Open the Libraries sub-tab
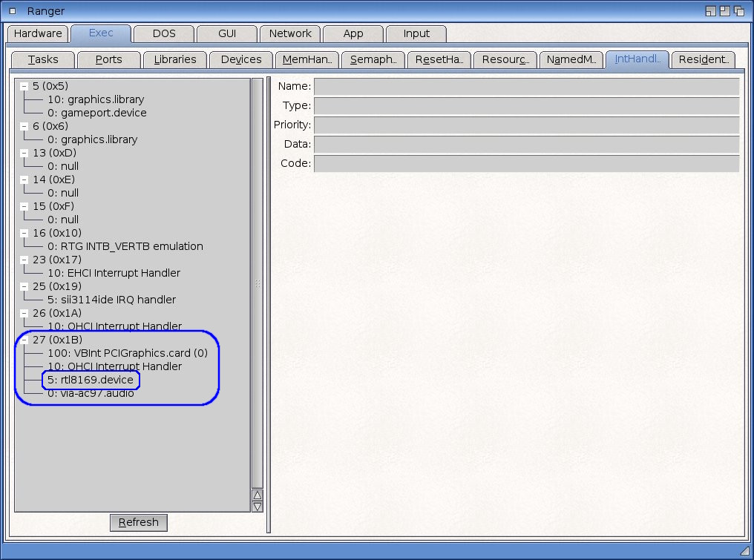This screenshot has height=560, width=754. [175, 59]
